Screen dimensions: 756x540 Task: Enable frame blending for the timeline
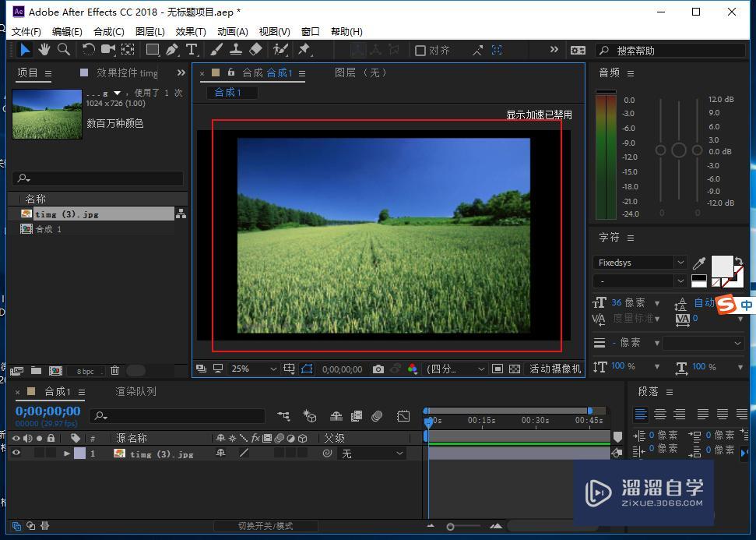[357, 416]
